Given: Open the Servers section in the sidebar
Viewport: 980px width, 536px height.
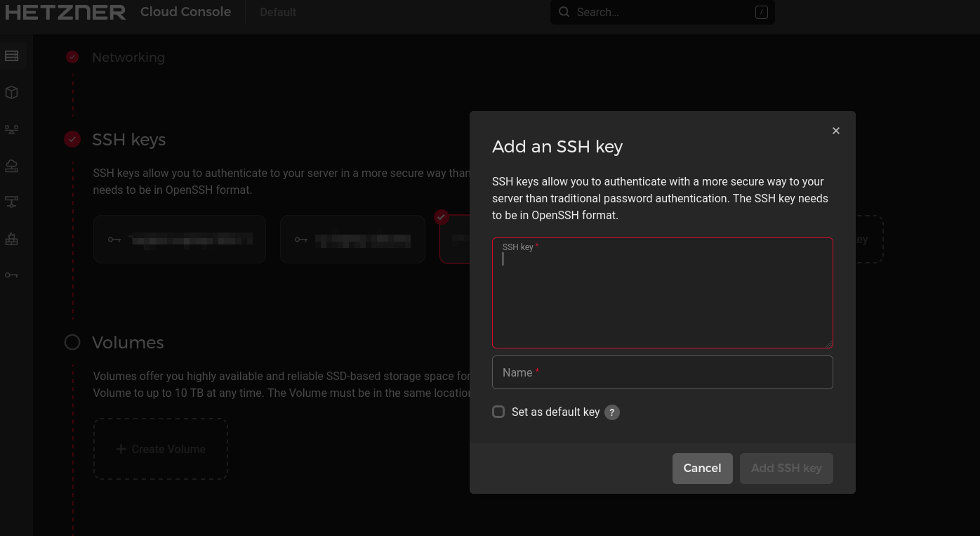Looking at the screenshot, I should (x=12, y=55).
